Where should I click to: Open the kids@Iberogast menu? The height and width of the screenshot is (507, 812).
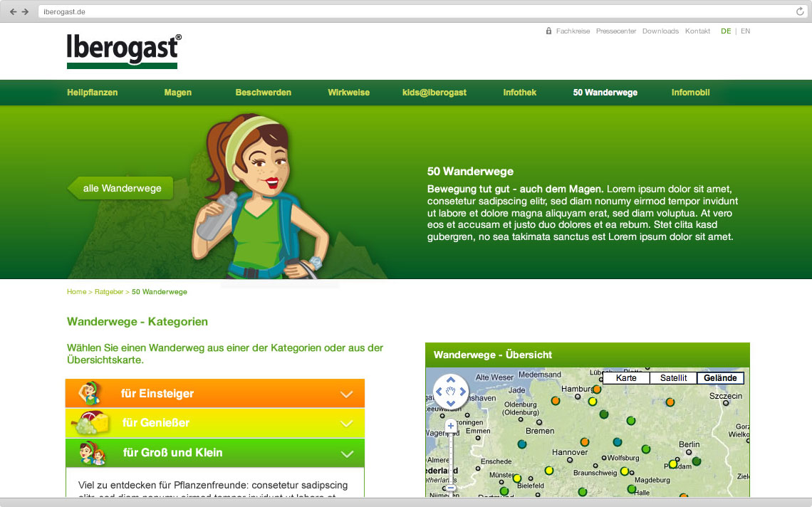pos(434,93)
